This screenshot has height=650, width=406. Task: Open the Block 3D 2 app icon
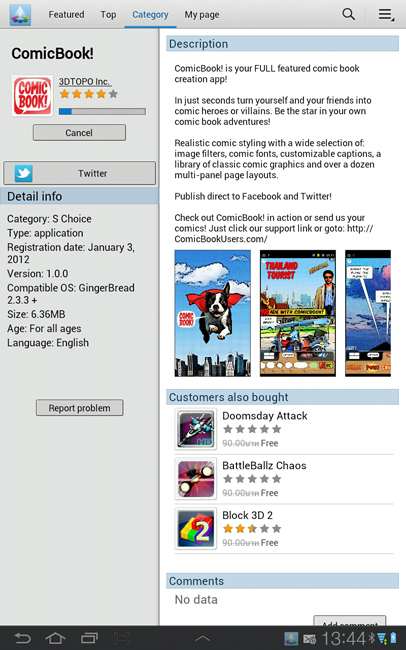point(196,529)
